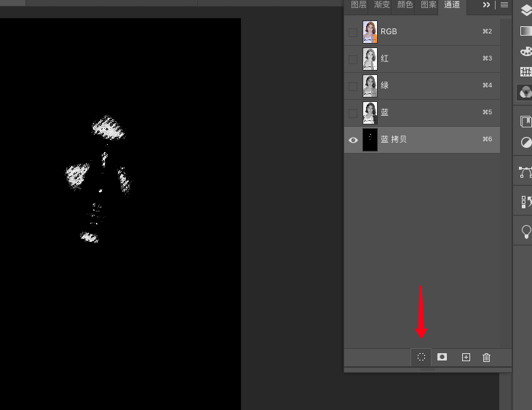Image resolution: width=532 pixels, height=410 pixels.
Task: Click the panel resize grip below channel buttons
Action: (x=427, y=369)
